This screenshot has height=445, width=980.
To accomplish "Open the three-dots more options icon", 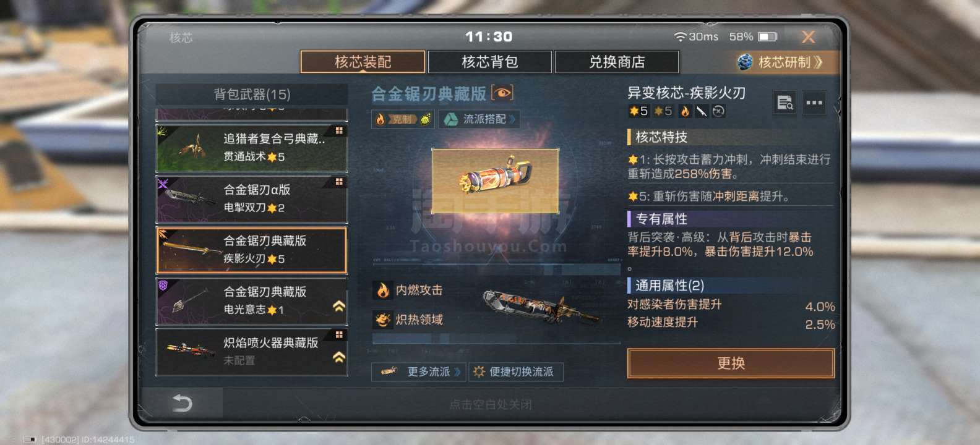I will (x=814, y=103).
